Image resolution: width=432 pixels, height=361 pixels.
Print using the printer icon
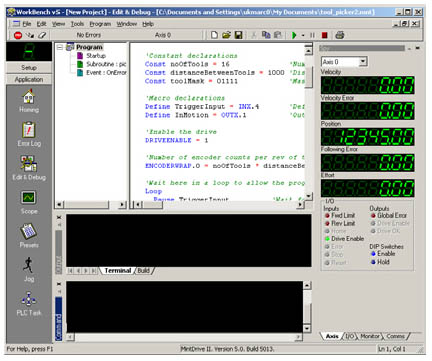click(x=340, y=35)
